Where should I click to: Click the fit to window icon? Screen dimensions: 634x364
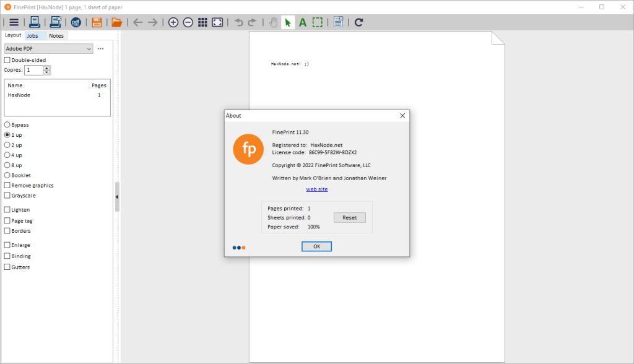[x=217, y=23]
